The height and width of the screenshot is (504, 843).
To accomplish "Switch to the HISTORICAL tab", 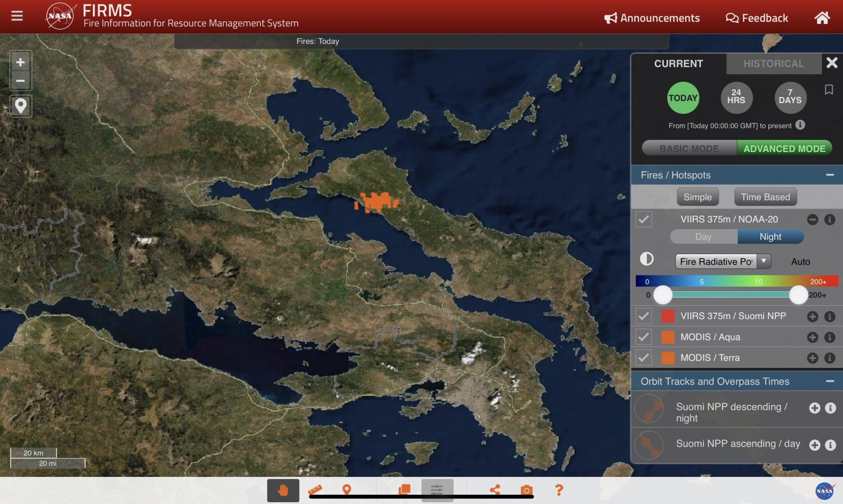I will click(x=773, y=63).
